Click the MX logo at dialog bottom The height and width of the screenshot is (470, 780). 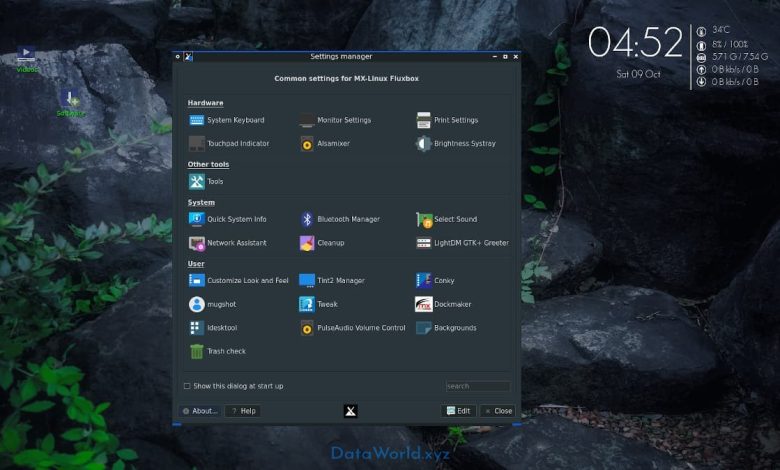pyautogui.click(x=351, y=411)
